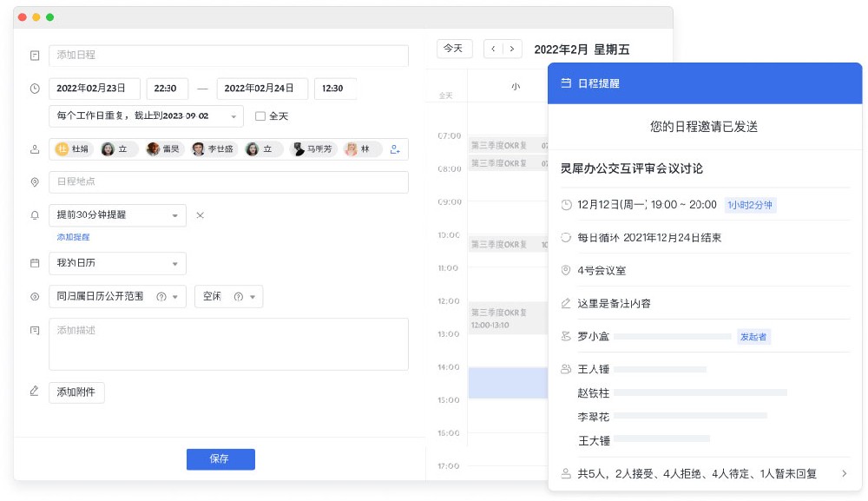Go to next date with right arrow

coord(512,49)
